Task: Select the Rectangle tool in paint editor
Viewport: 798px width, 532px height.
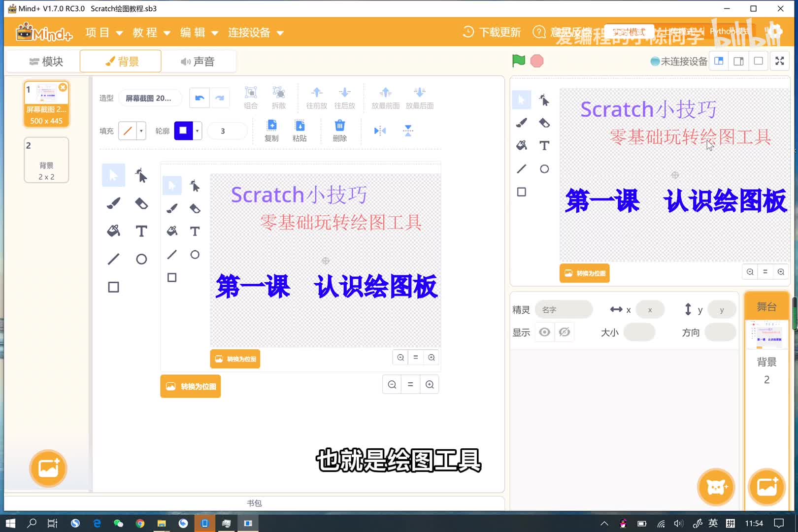Action: [x=113, y=287]
